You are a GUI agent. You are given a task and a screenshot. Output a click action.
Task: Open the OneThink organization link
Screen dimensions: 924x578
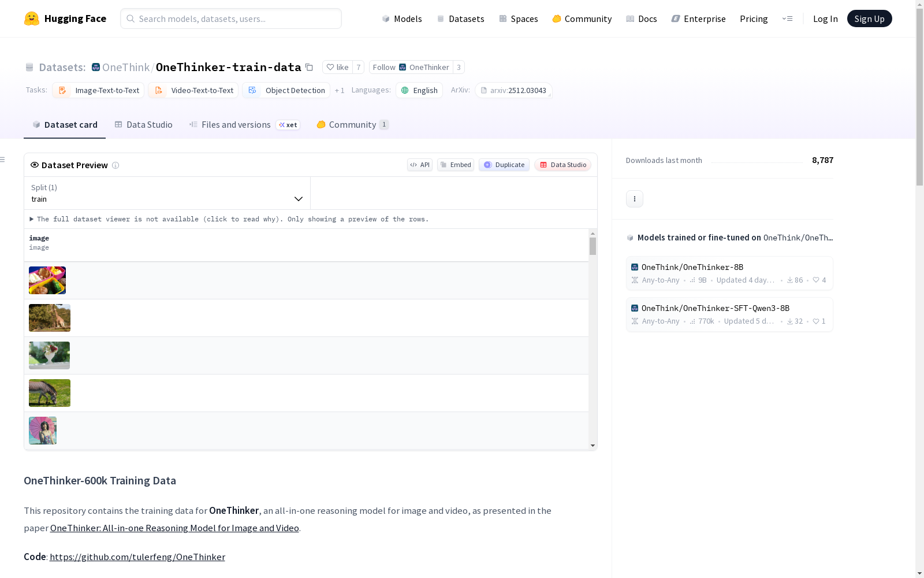point(126,67)
